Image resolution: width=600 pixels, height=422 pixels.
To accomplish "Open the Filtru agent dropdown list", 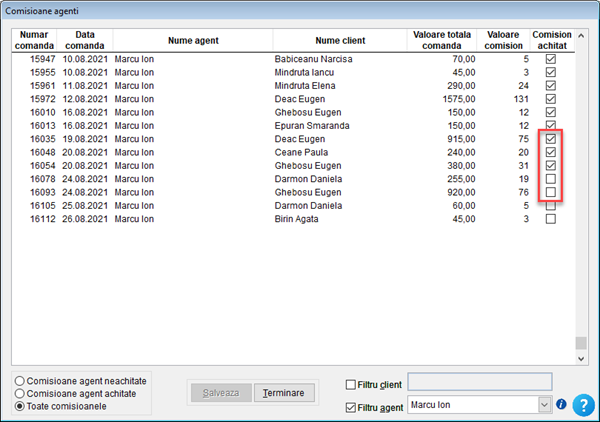I will [x=544, y=405].
